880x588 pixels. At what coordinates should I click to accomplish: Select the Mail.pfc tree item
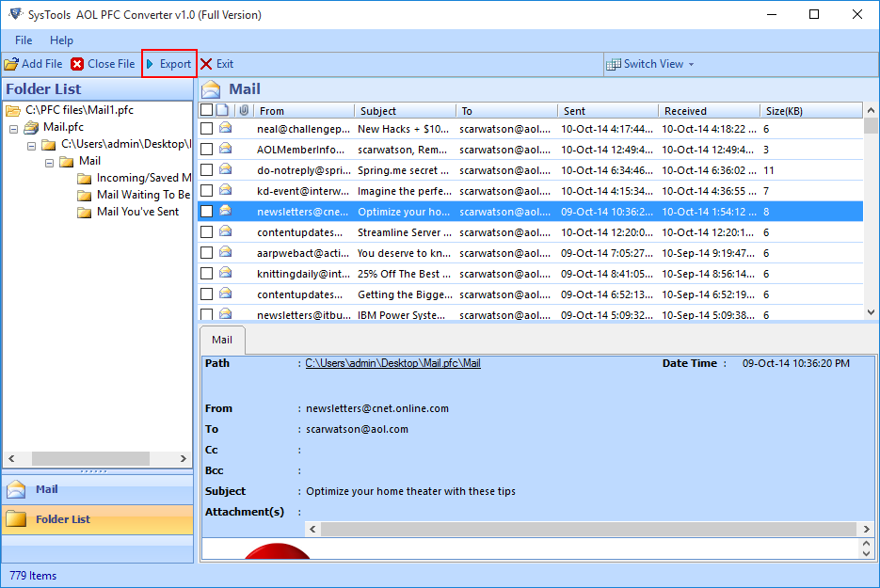(x=63, y=127)
